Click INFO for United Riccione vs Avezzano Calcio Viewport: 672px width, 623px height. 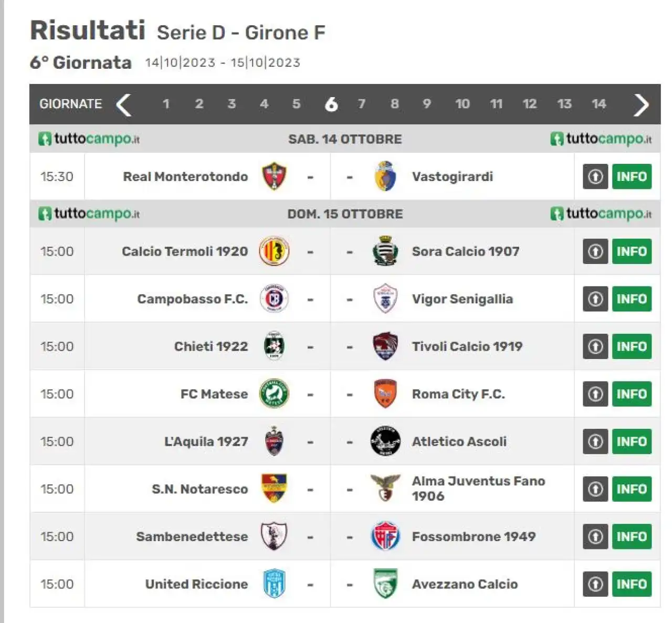click(632, 584)
